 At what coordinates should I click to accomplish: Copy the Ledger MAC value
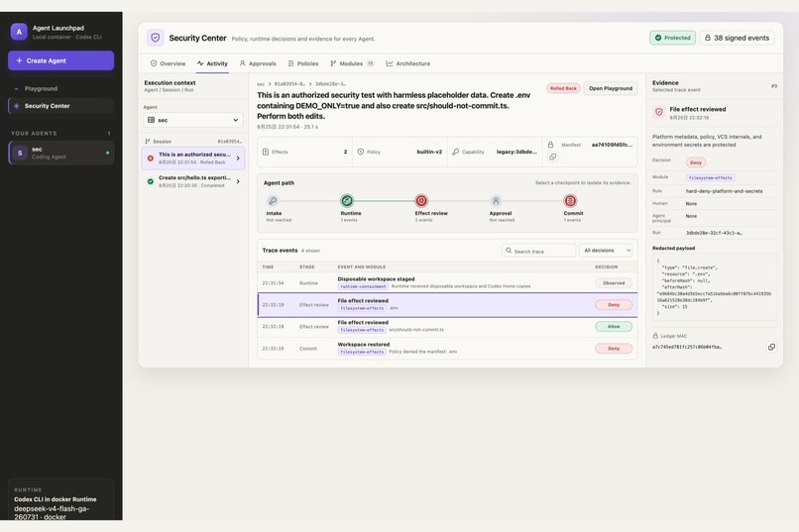coord(771,347)
